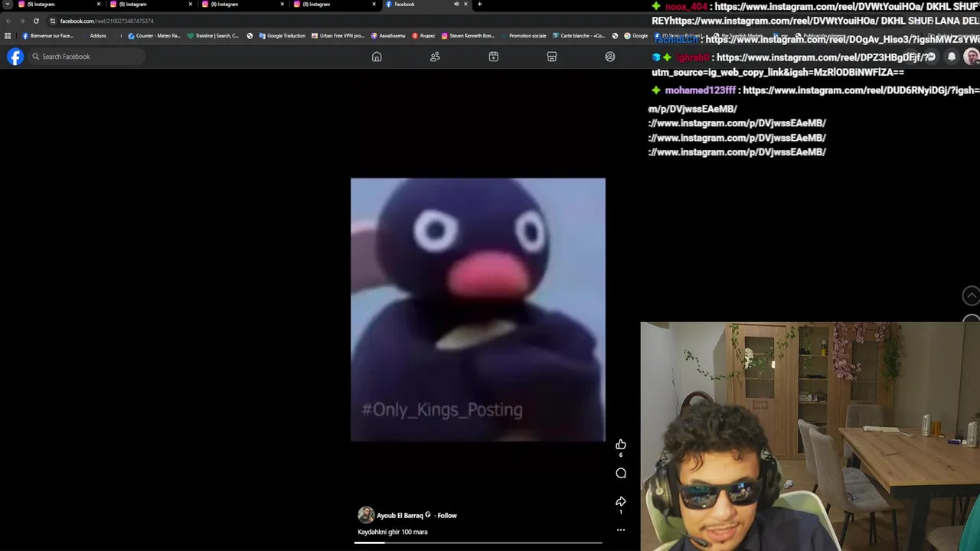Open the Messenger icon
The width and height of the screenshot is (980, 551).
tap(931, 57)
